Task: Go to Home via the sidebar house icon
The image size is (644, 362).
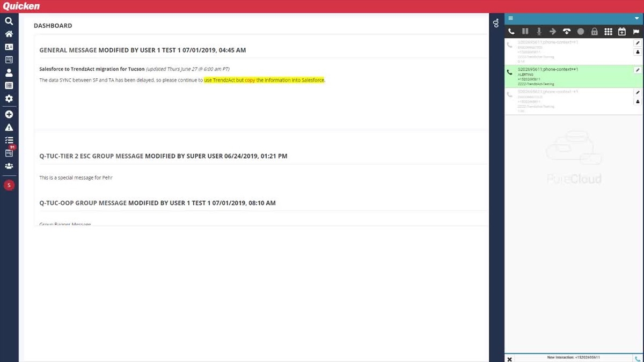Action: (x=9, y=34)
